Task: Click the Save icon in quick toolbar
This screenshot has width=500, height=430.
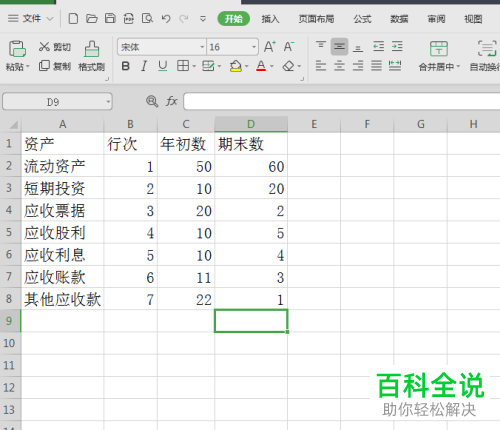Action: 110,19
